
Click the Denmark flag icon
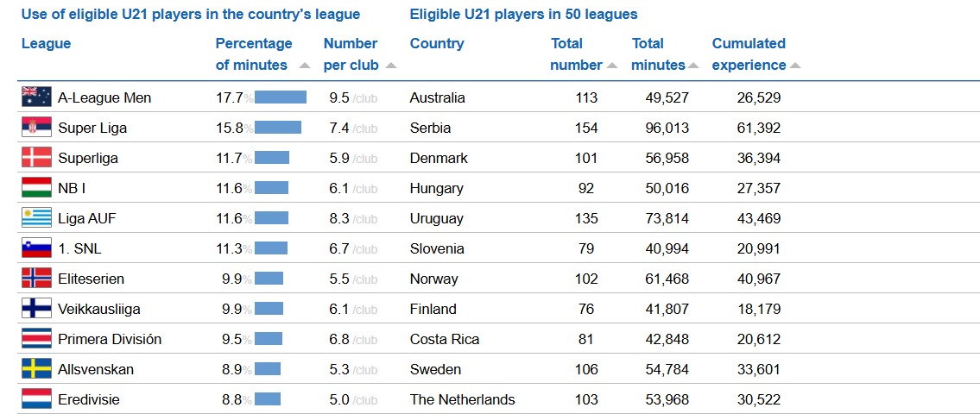tap(35, 158)
